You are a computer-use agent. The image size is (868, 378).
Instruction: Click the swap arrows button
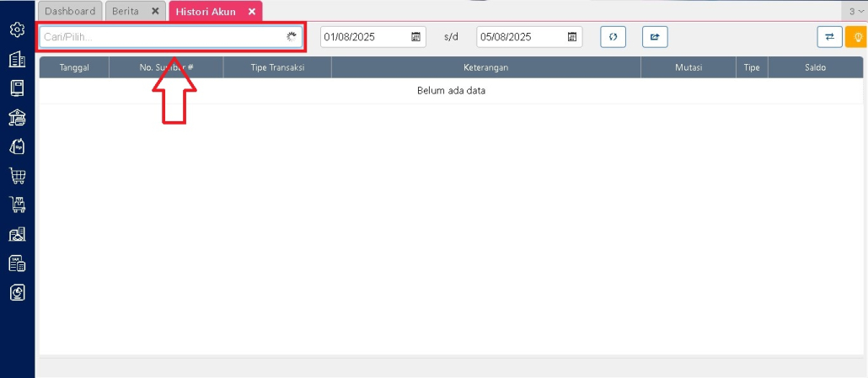point(829,37)
